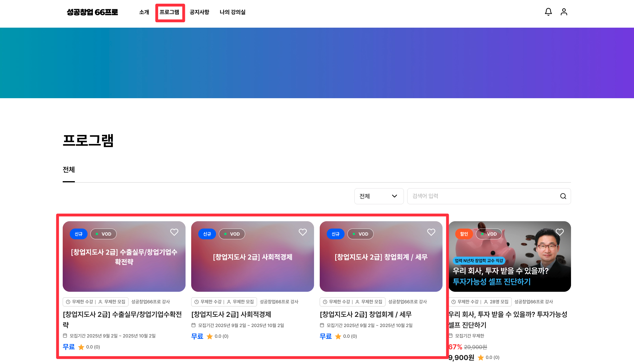Open the notification bell icon
The image size is (634, 364).
pos(548,12)
